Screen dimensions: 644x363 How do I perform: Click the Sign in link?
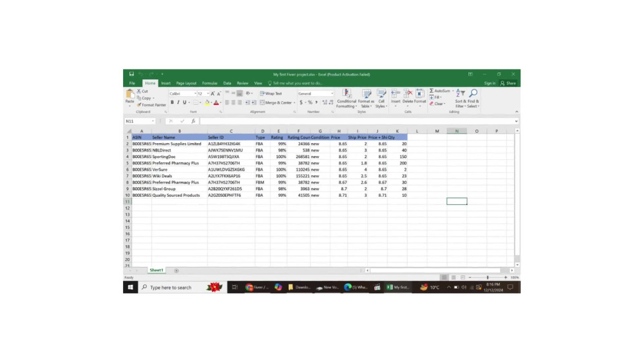489,83
